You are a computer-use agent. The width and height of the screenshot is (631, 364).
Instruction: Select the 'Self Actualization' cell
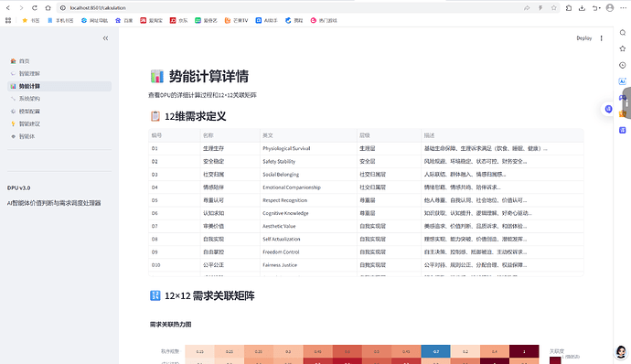tap(308, 240)
